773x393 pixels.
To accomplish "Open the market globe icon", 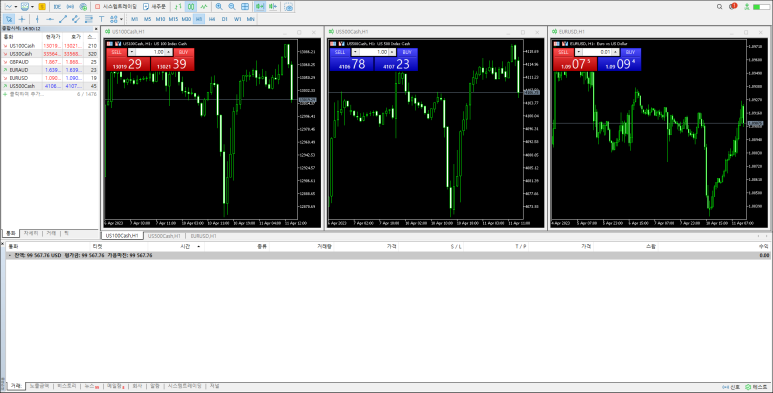I will (83, 7).
